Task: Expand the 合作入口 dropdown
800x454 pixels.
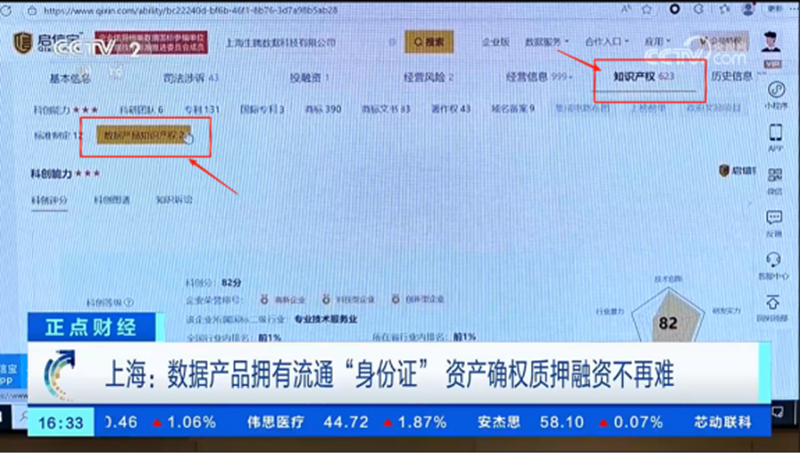Action: [x=607, y=41]
